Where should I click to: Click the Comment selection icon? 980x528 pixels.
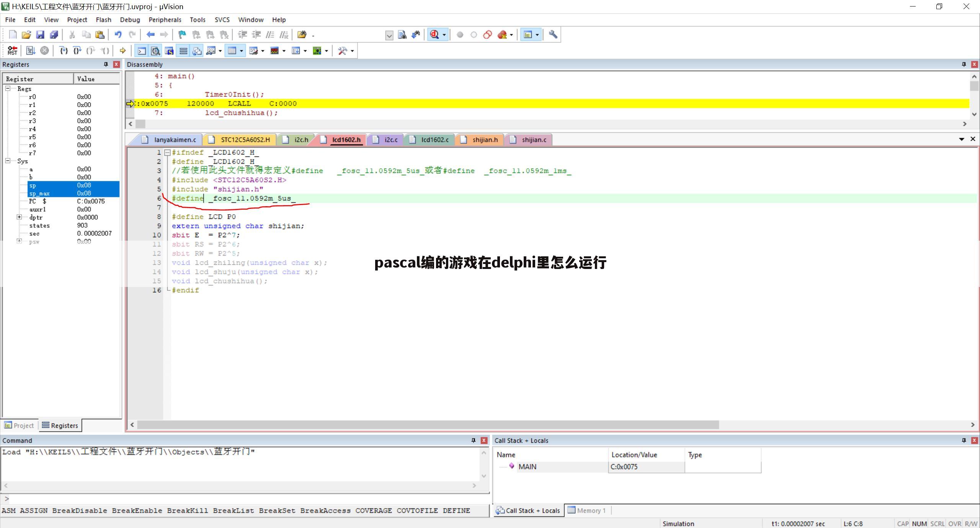270,35
